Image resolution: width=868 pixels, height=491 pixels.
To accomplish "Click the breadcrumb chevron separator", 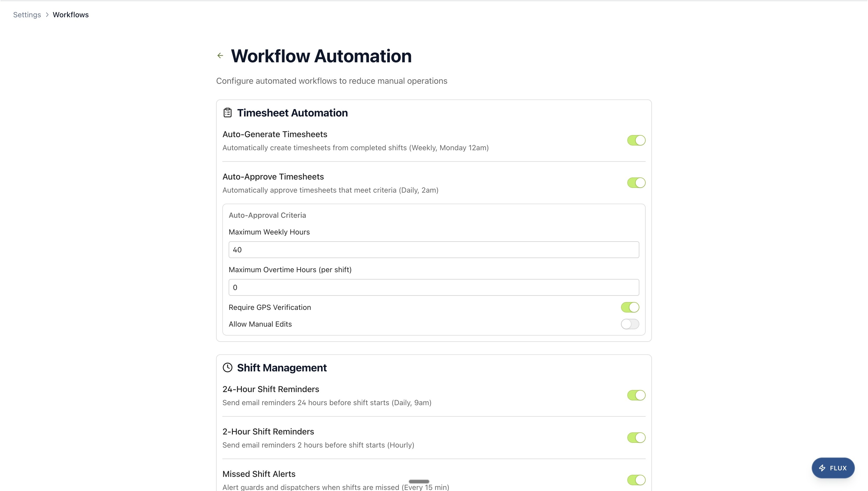I will [x=47, y=15].
